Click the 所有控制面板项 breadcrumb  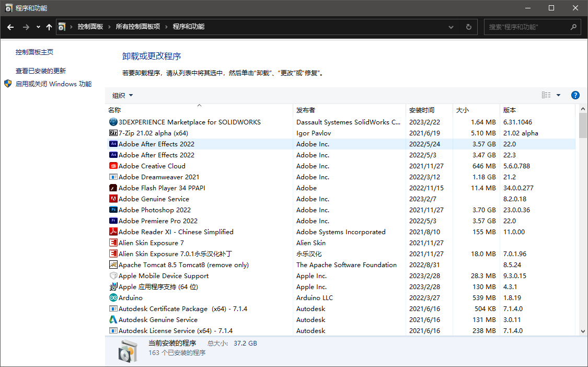click(137, 27)
